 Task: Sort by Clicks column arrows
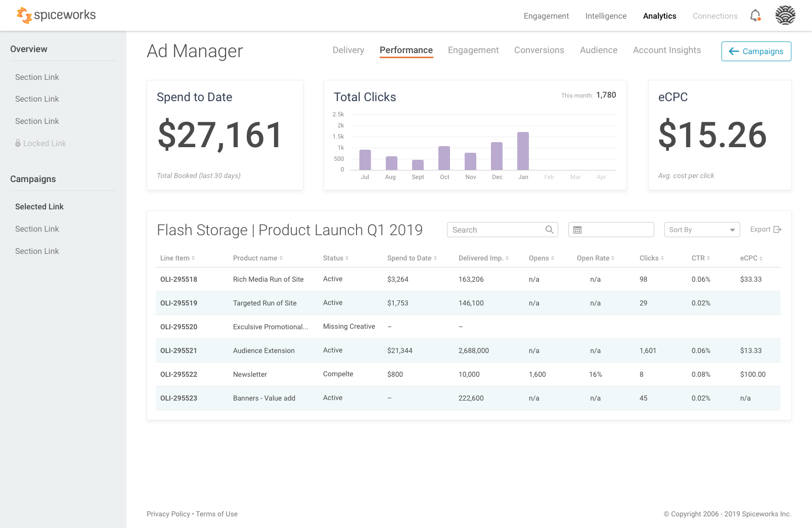coord(662,258)
